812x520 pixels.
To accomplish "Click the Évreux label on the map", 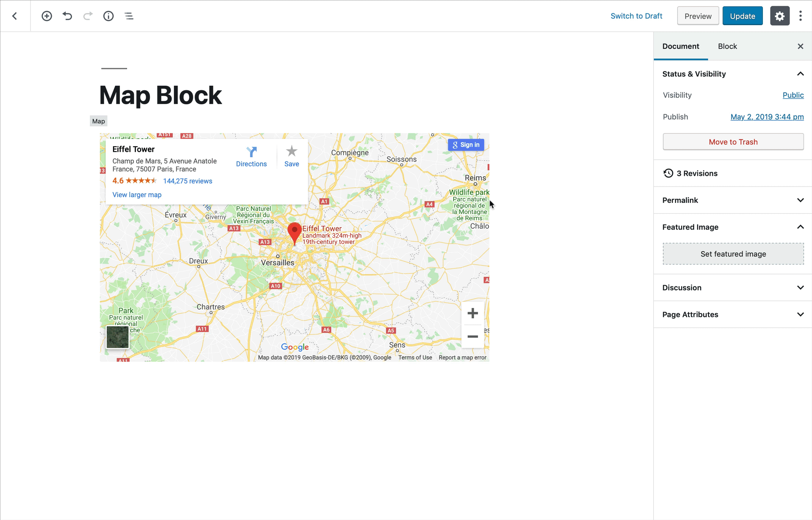I will [x=175, y=215].
